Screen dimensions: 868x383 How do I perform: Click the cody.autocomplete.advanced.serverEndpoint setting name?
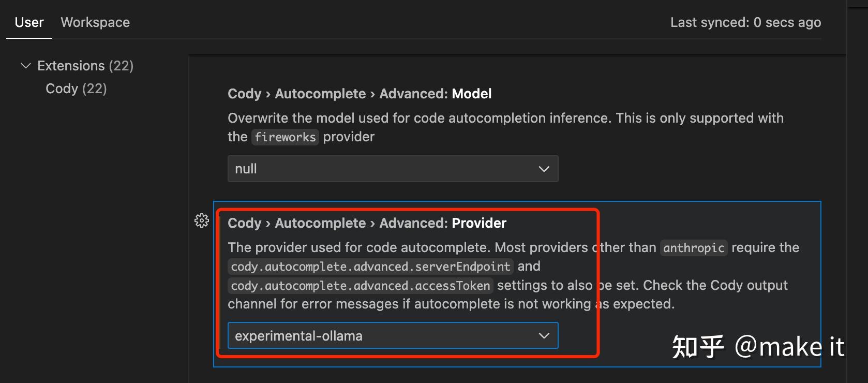click(x=370, y=267)
